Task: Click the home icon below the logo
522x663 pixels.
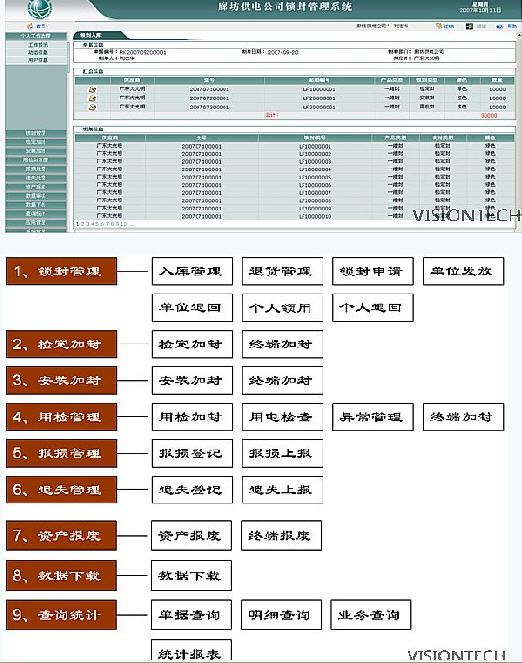Action: coord(30,26)
